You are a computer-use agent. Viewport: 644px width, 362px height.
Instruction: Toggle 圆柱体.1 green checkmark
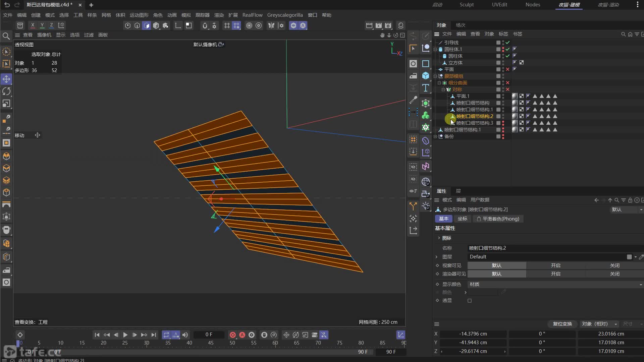tap(508, 49)
